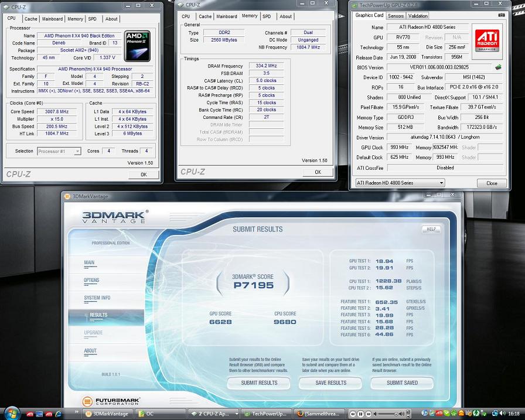This screenshot has height=420, width=525.
Task: Click the 3DMark score P7195
Action: (254, 285)
